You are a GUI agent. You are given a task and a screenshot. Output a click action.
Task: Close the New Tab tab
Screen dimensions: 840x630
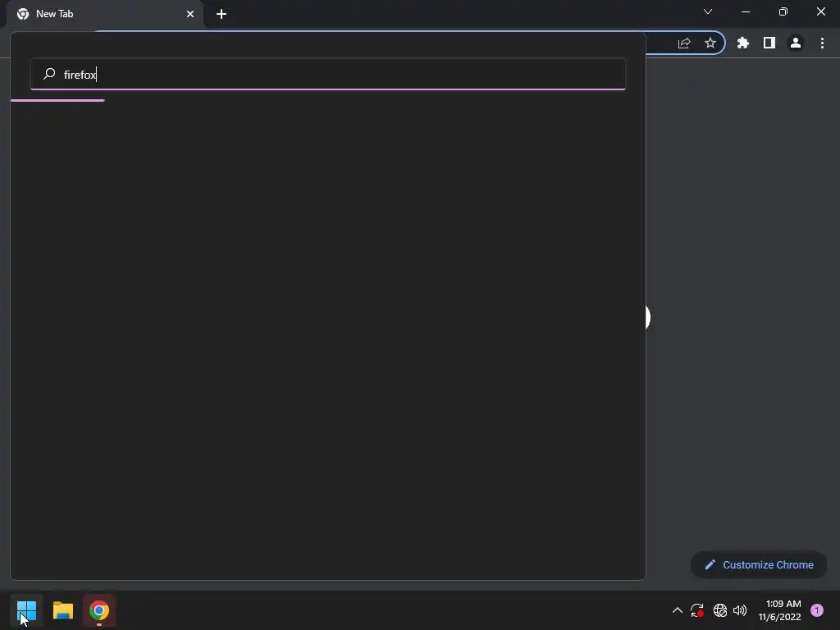[190, 14]
